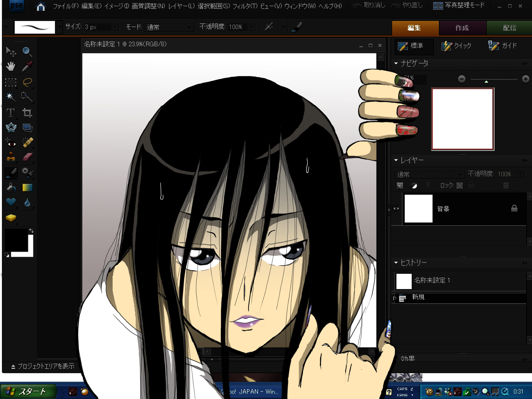The width and height of the screenshot is (532, 399).
Task: Pick the Gradient tool
Action: (x=27, y=187)
